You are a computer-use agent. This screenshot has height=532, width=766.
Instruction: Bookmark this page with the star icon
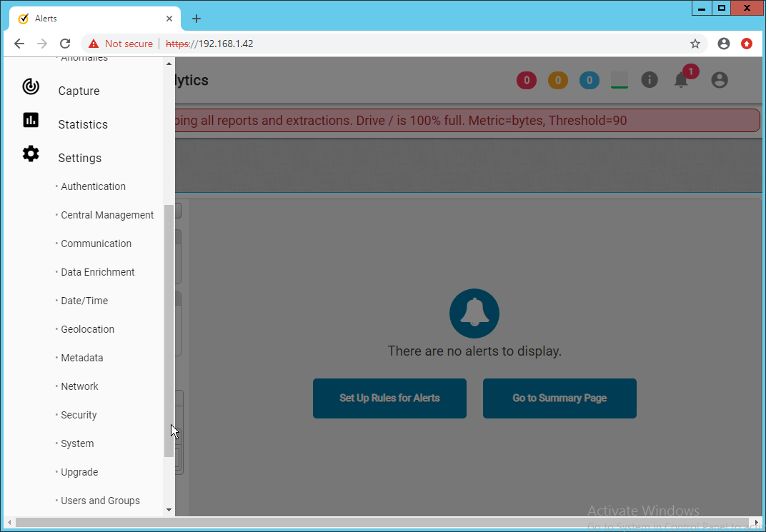tap(695, 44)
